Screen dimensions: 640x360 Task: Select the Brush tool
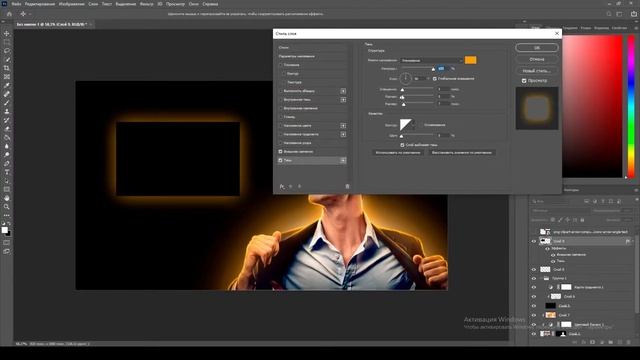(7, 102)
